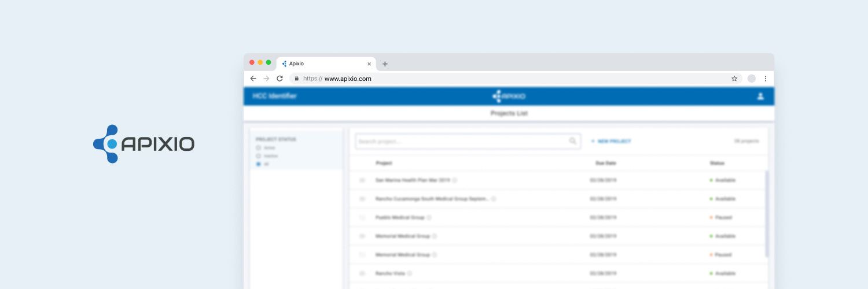Screen dimensions: 868x289
Task: Sort by the Status column header
Action: point(717,164)
